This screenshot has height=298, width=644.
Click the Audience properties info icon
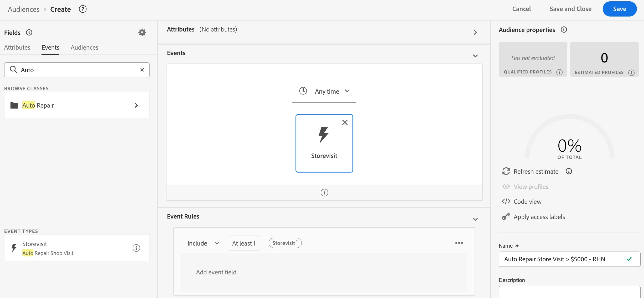pos(564,30)
